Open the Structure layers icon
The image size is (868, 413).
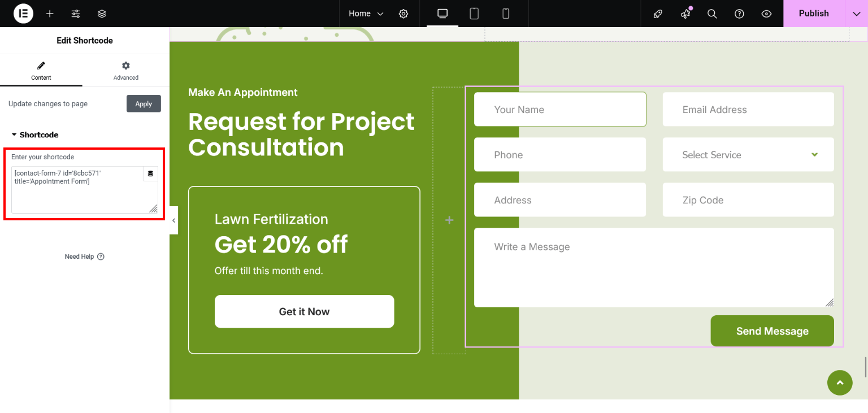point(102,14)
